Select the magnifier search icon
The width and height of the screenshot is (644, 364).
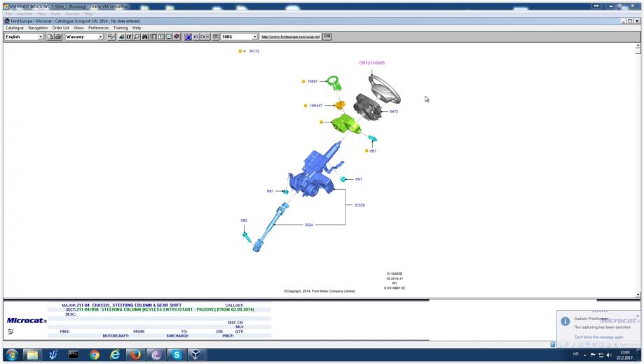pyautogui.click(x=137, y=37)
